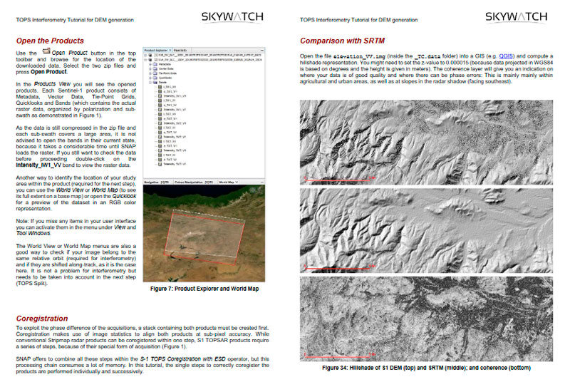Minimize the Product Explorer panel

point(262,50)
